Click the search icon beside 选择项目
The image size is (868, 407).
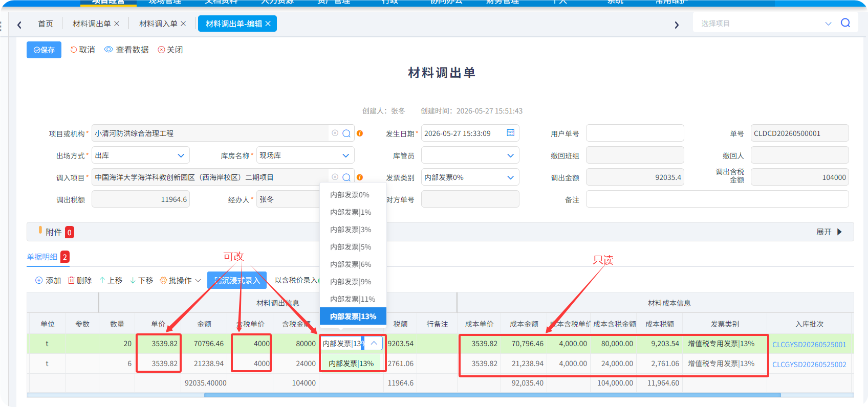point(845,23)
